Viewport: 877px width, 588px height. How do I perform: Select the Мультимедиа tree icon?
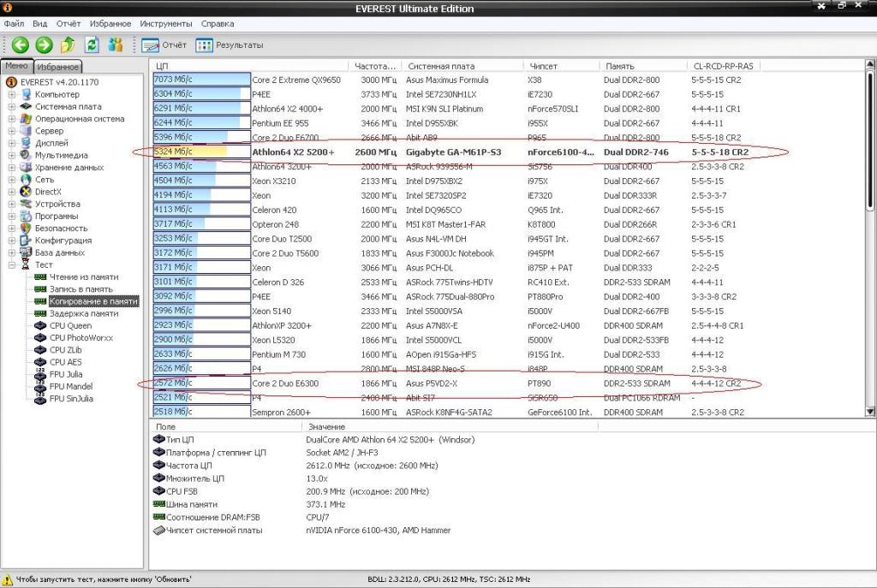pos(27,155)
